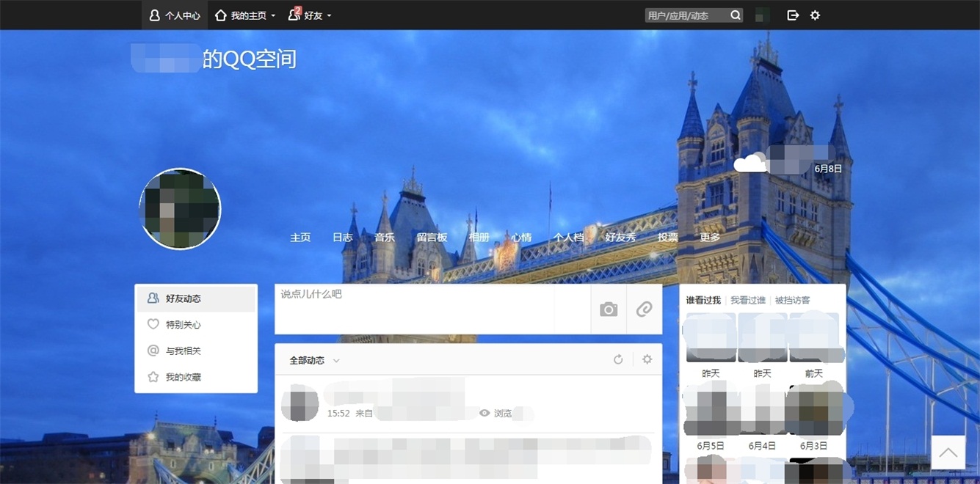This screenshot has width=980, height=484.
Task: Open the 相册 navigation item
Action: tap(479, 237)
